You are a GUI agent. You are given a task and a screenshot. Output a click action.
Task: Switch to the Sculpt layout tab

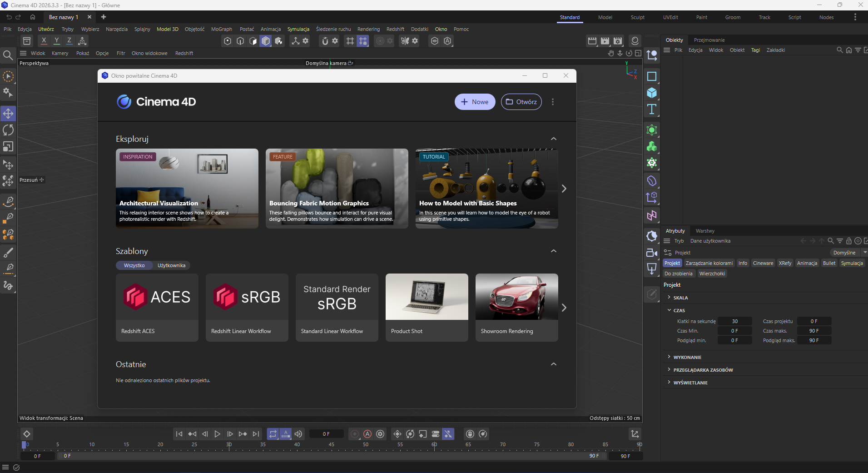[638, 17]
